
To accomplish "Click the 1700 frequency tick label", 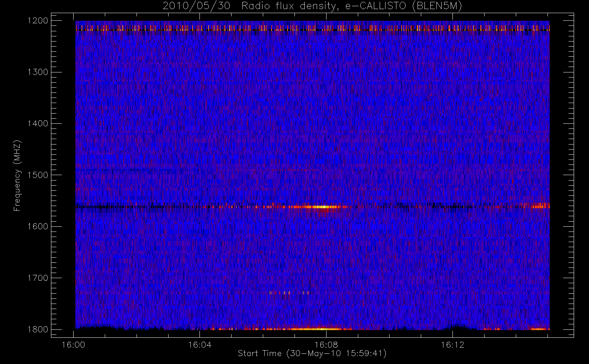I will [38, 278].
